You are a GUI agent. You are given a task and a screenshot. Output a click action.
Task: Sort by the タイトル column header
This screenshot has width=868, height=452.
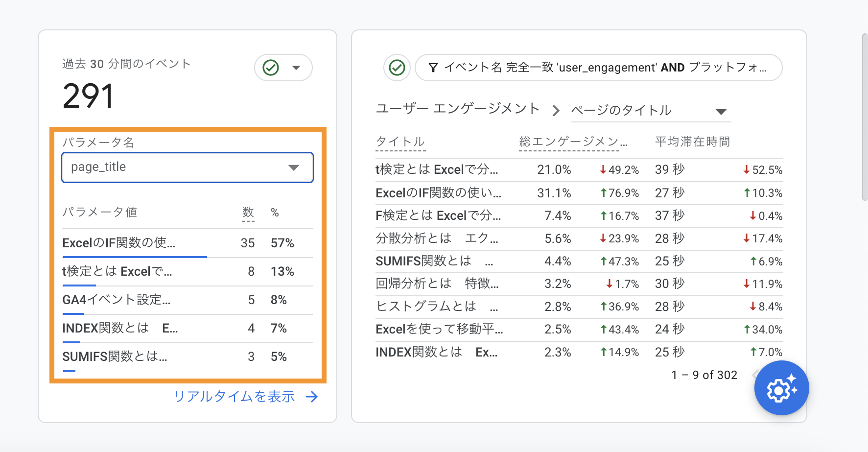pyautogui.click(x=400, y=142)
